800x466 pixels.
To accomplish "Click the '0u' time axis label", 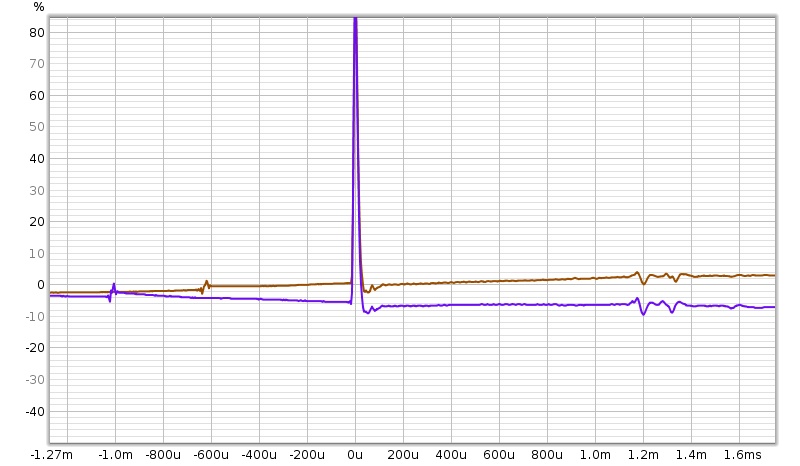I will tap(355, 455).
